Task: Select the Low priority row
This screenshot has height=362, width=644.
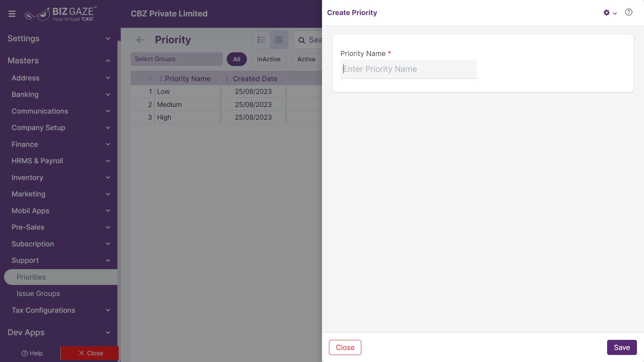Action: coord(226,92)
